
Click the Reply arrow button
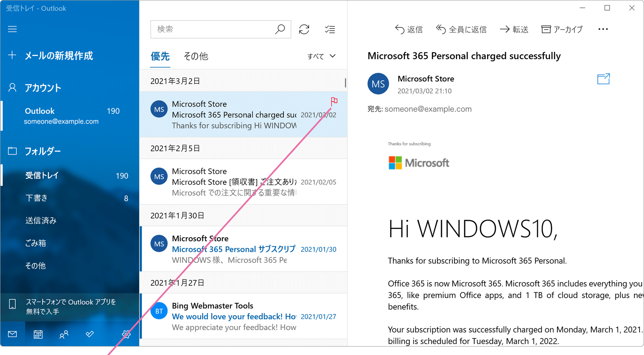coord(409,29)
